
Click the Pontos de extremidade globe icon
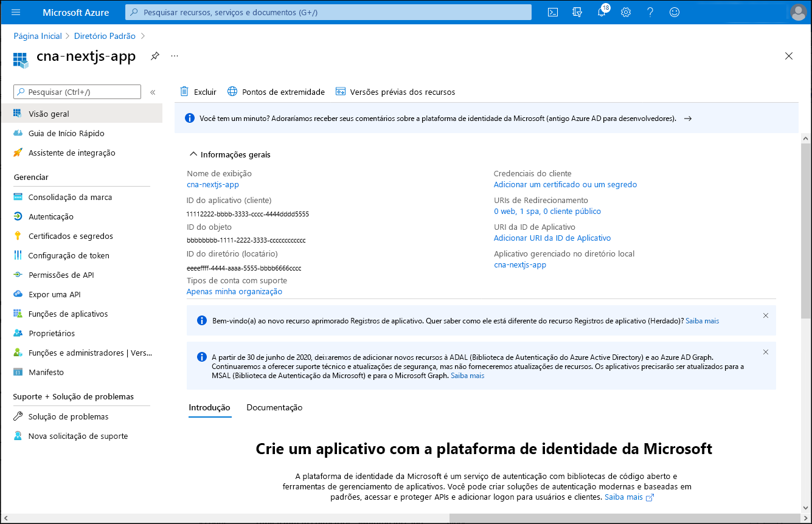pos(232,92)
